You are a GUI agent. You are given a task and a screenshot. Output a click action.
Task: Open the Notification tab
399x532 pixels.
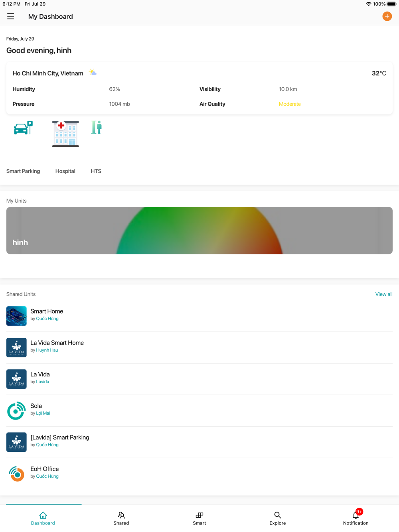point(356,518)
